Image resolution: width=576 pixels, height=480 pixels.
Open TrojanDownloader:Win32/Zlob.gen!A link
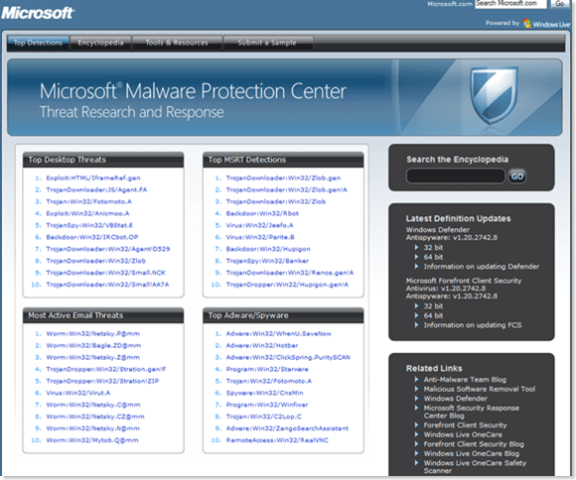click(287, 190)
